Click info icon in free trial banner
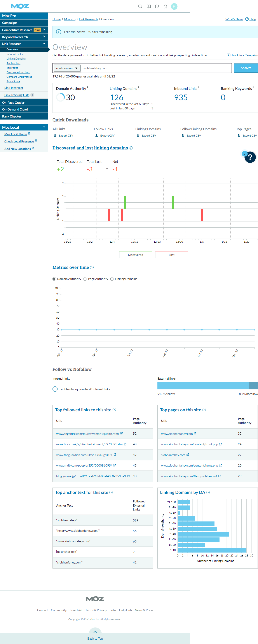This screenshot has height=644, width=258. [58, 32]
